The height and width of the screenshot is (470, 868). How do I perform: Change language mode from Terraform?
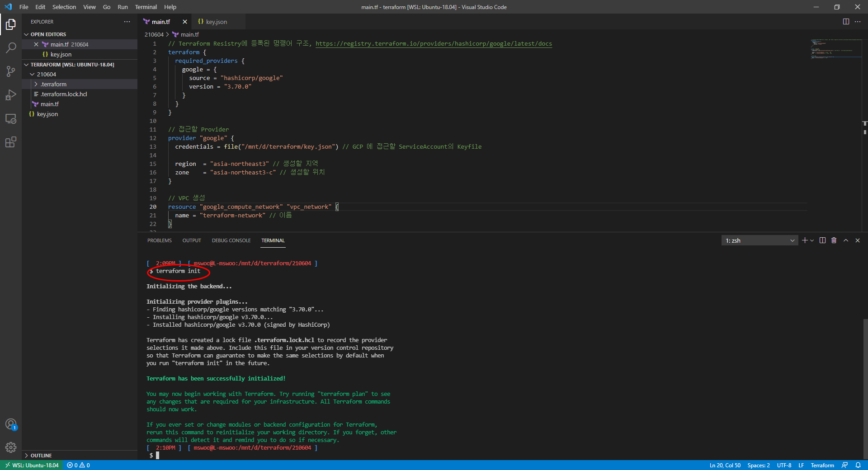point(822,465)
